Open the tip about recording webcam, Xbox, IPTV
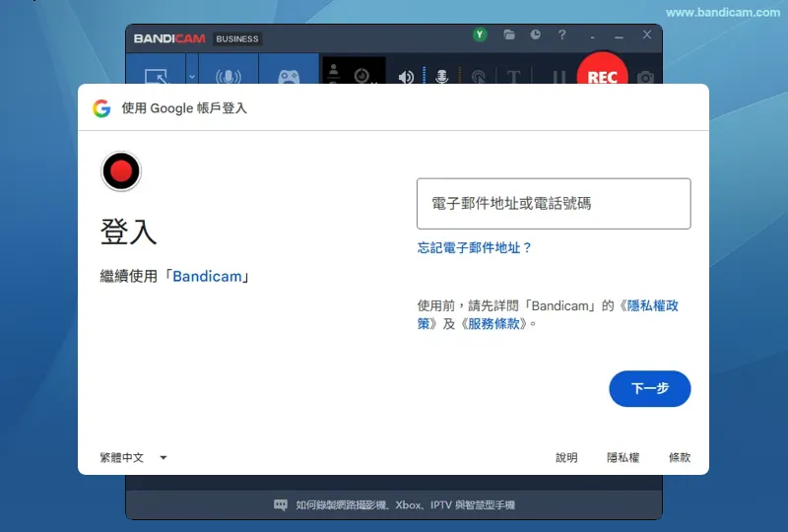 point(405,504)
